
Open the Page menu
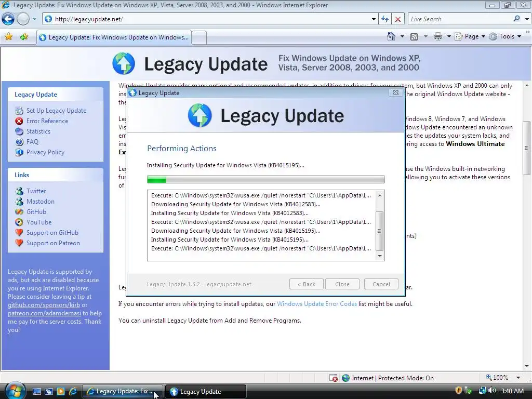click(470, 36)
